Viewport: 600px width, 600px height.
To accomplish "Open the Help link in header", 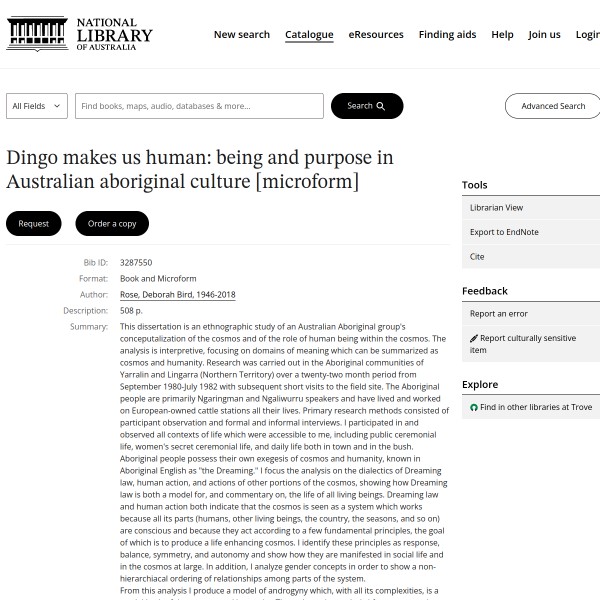I will pyautogui.click(x=502, y=34).
